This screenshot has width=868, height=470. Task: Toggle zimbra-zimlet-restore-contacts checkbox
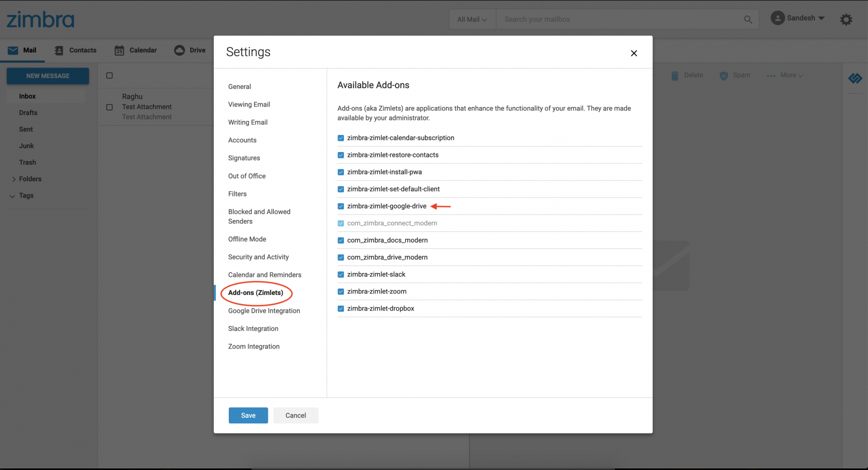point(341,155)
